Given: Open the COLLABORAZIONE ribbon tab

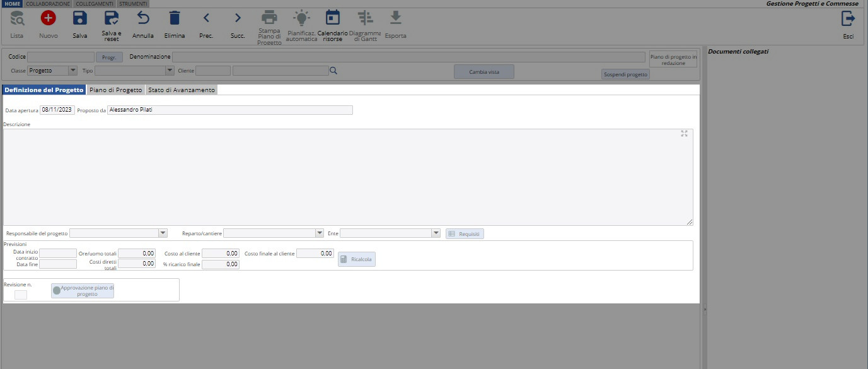Looking at the screenshot, I should tap(48, 4).
